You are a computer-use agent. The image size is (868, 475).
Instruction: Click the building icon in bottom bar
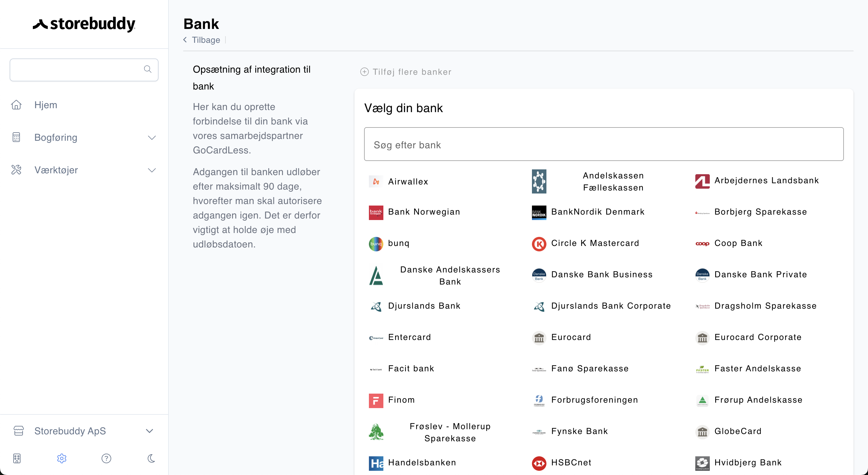click(x=17, y=458)
